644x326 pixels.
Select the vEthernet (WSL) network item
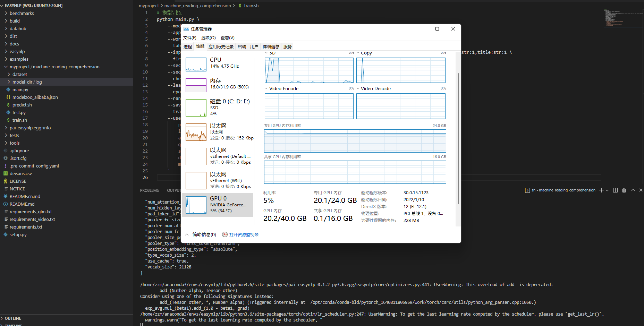(x=218, y=180)
